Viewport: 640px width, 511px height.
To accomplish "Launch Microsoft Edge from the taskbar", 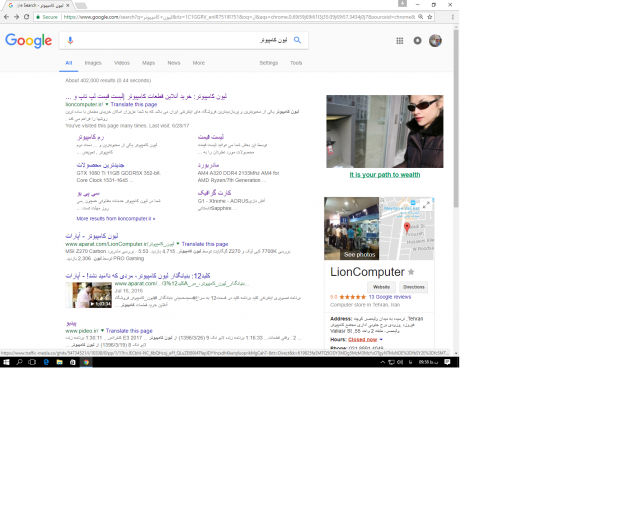I will (x=46, y=362).
